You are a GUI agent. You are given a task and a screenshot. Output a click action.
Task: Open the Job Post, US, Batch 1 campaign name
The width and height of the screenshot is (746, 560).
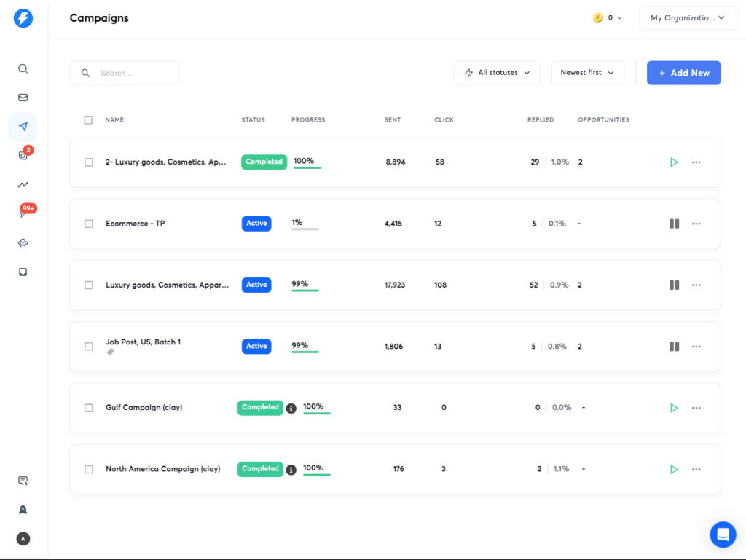pos(144,342)
